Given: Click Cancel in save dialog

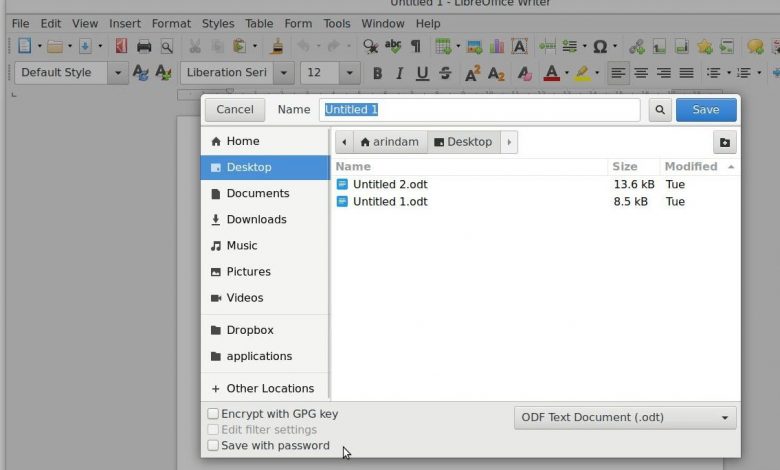Looking at the screenshot, I should [235, 109].
